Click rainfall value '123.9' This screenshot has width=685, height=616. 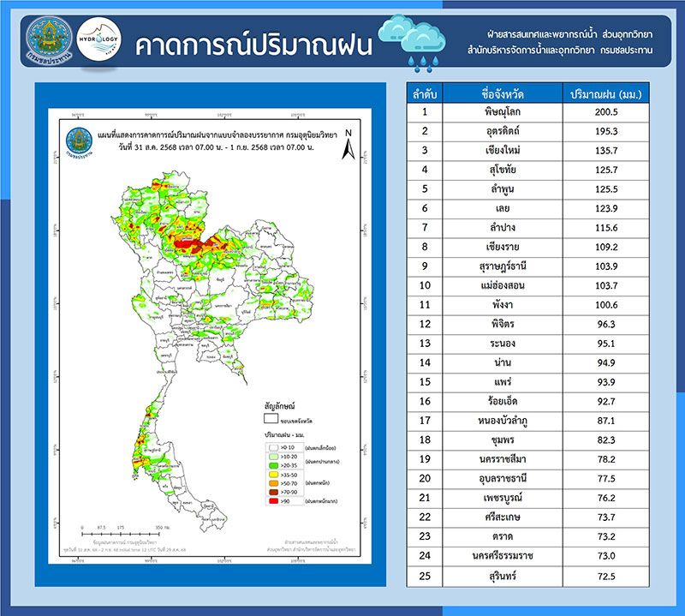click(x=606, y=208)
